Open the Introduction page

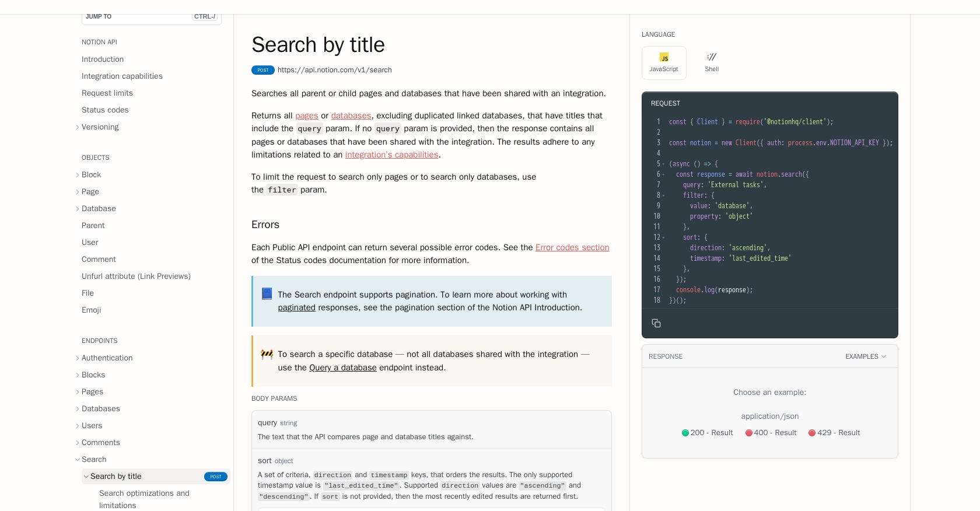[103, 60]
